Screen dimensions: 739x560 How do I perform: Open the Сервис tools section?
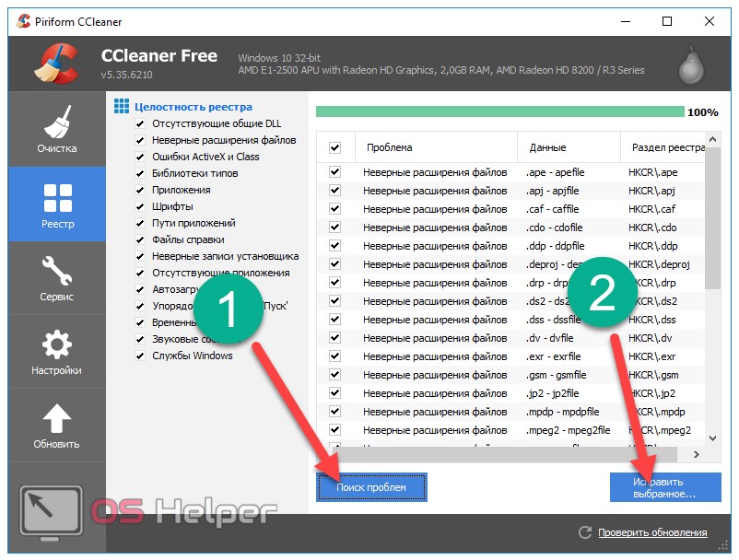tap(57, 278)
